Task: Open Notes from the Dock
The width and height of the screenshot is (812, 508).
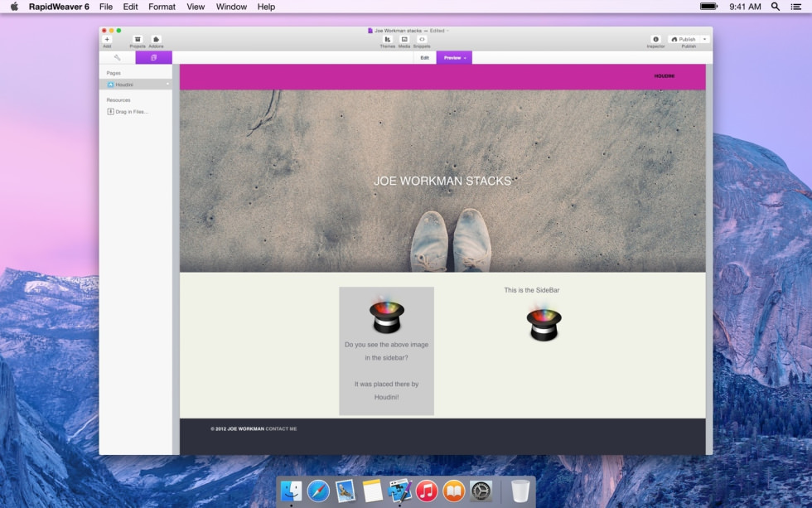Action: (372, 491)
